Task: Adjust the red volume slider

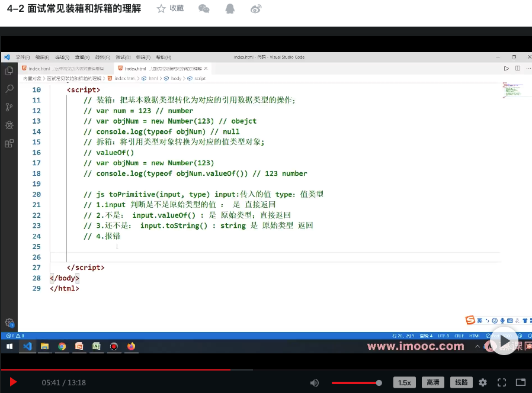Action: pos(357,383)
